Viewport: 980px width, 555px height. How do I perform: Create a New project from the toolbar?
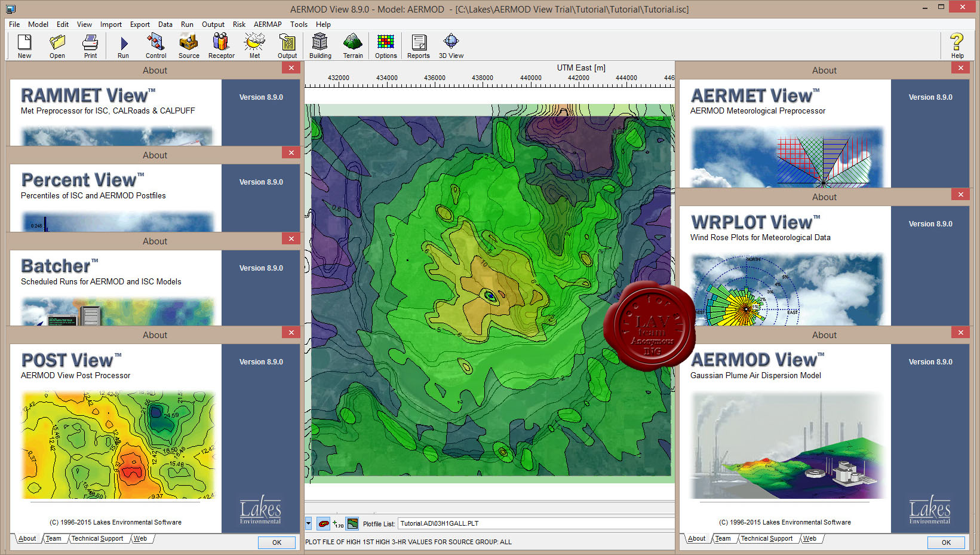point(24,46)
